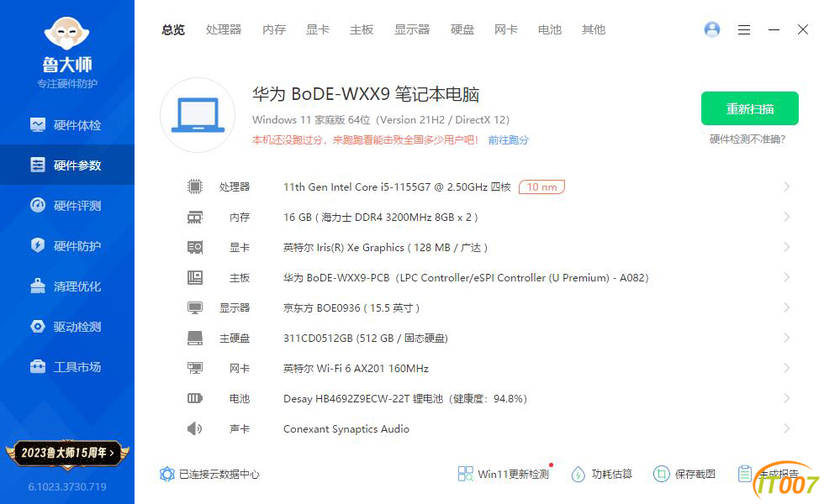This screenshot has height=504, width=824.
Task: Open 工具市场 in the sidebar
Action: coord(67,367)
